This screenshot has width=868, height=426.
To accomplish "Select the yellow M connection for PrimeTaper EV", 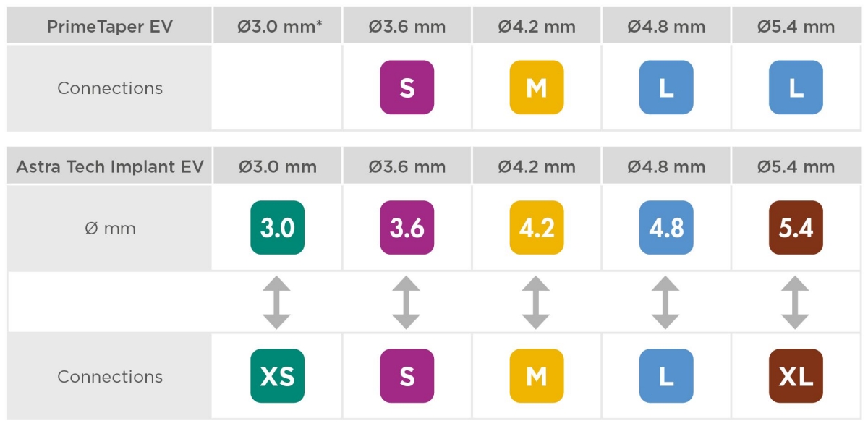I will [536, 88].
